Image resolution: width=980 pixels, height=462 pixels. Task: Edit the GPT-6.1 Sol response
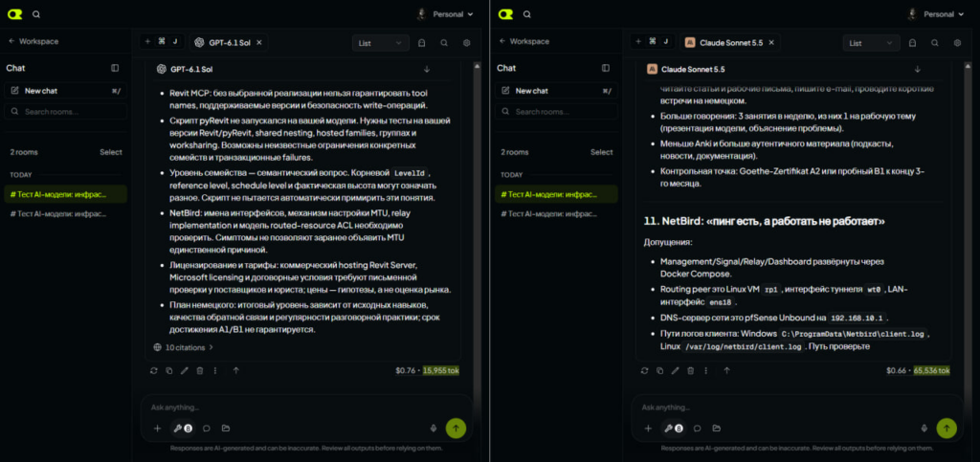[x=185, y=371]
